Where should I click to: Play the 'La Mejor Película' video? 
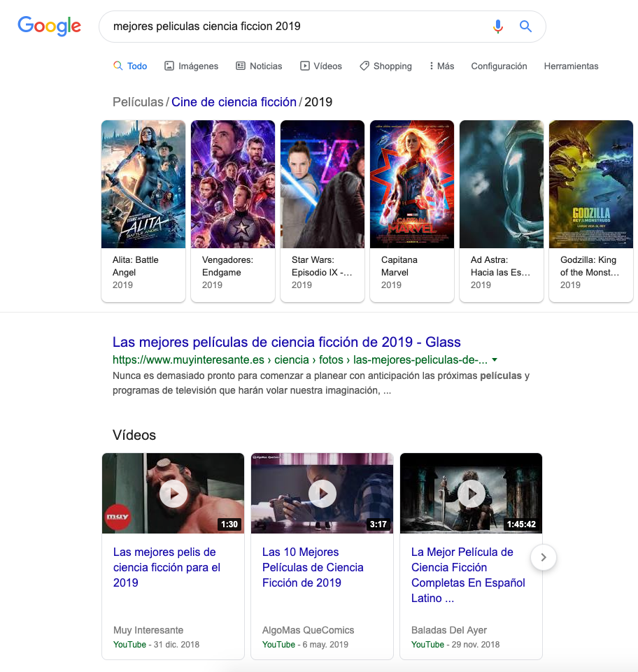(471, 493)
